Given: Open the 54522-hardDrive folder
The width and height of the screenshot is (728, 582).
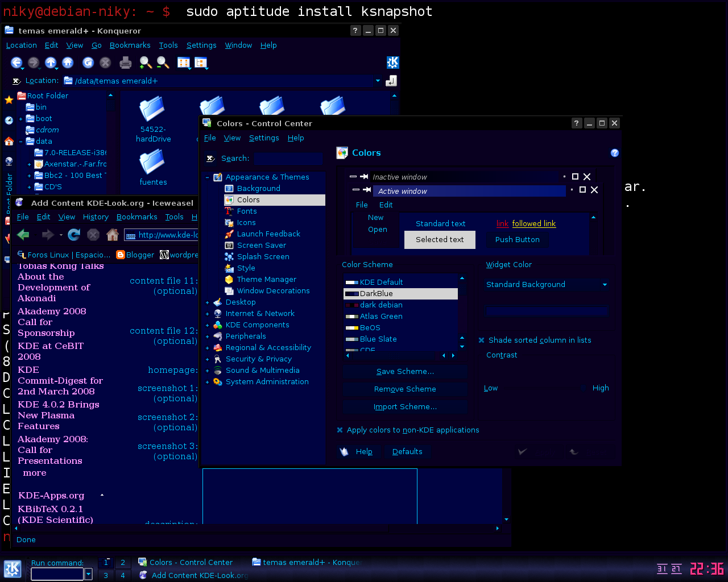Looking at the screenshot, I should tap(152, 118).
